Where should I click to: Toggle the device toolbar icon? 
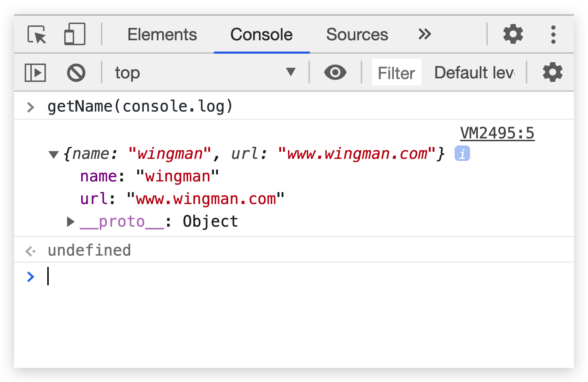74,34
